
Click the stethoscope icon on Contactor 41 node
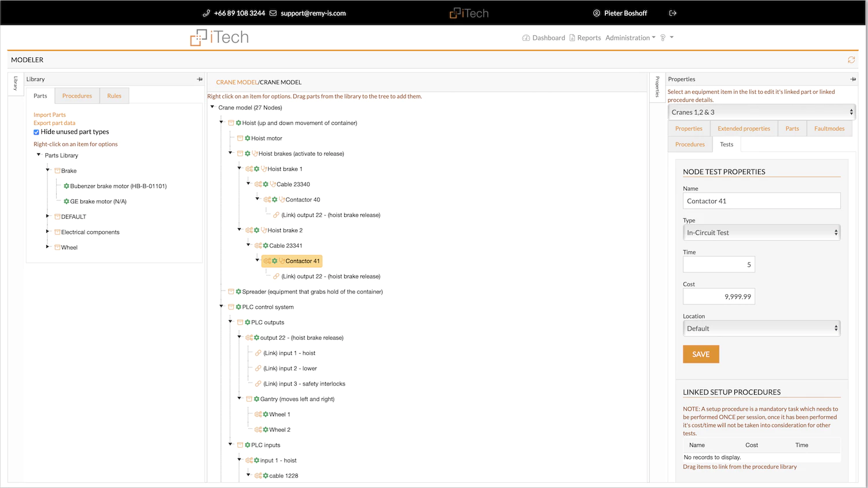pyautogui.click(x=282, y=261)
